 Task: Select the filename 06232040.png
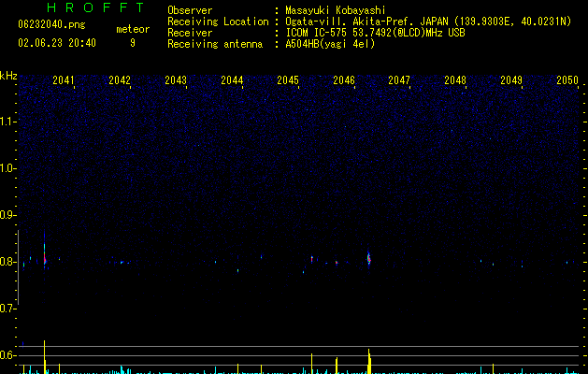pos(51,24)
